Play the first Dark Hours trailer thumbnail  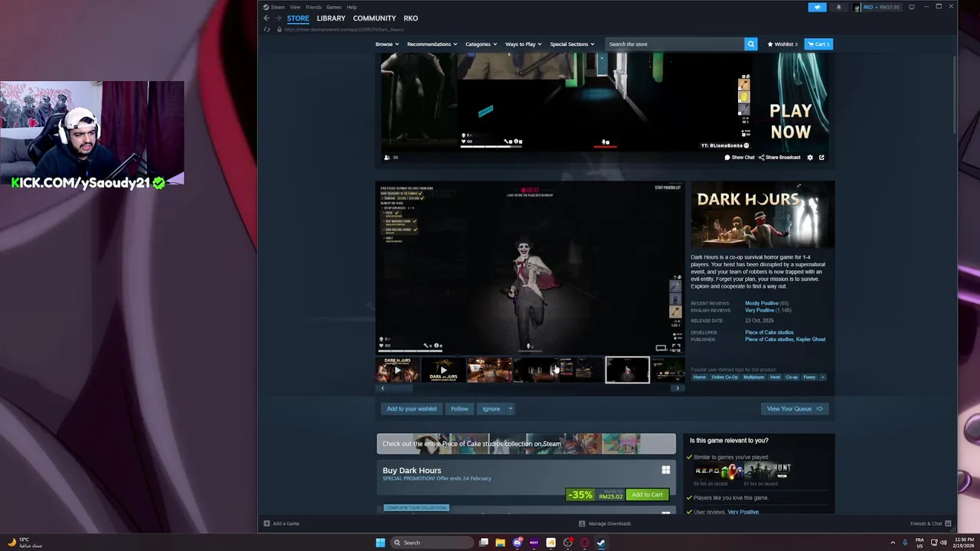(x=397, y=370)
